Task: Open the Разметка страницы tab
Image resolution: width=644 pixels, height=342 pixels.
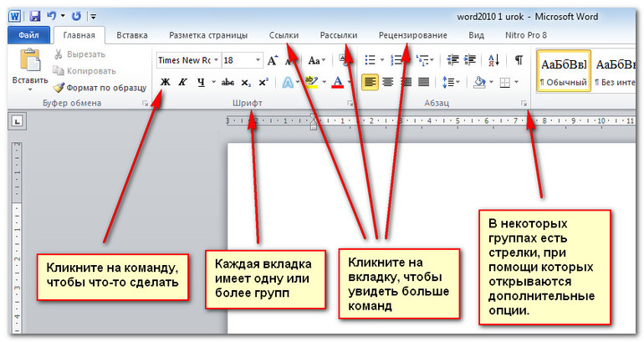Action: [x=208, y=36]
